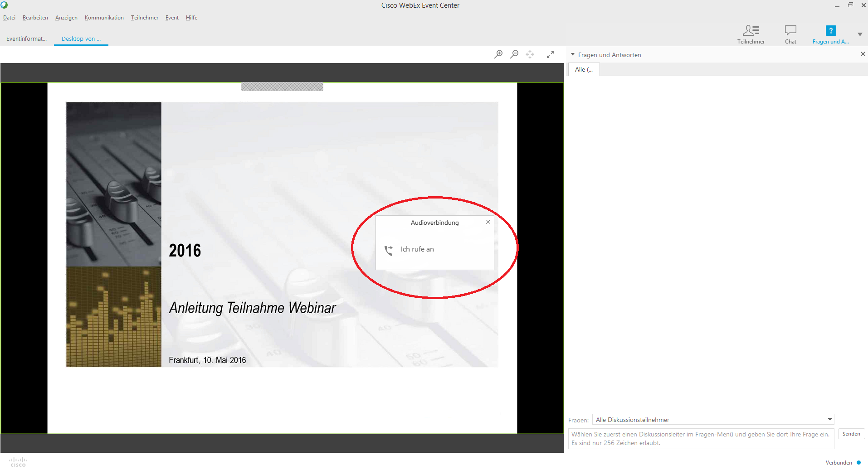Viewport: 868px width, 470px height.
Task: Open the Kommunikation menu
Action: [104, 18]
